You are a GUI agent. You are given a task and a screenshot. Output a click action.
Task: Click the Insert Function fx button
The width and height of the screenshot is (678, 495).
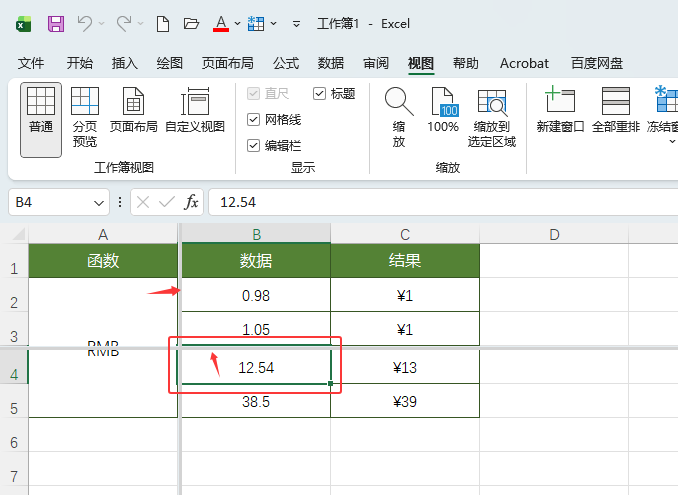(191, 202)
